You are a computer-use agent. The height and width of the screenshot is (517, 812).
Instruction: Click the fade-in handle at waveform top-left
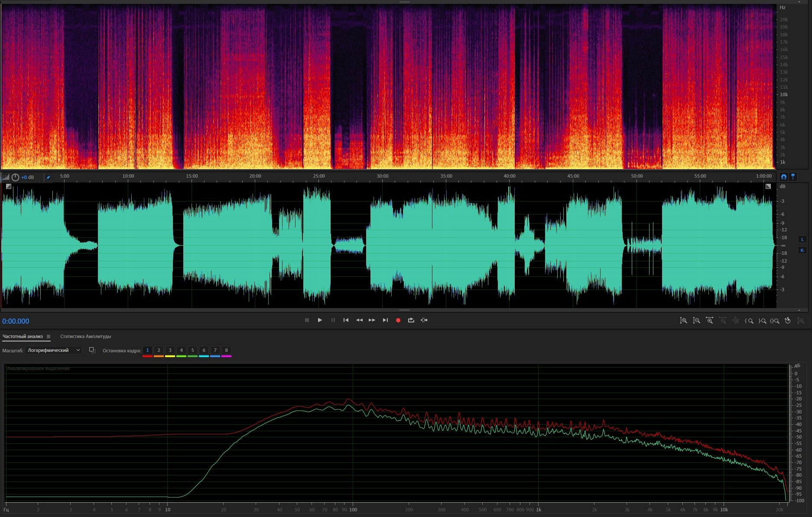[x=9, y=186]
